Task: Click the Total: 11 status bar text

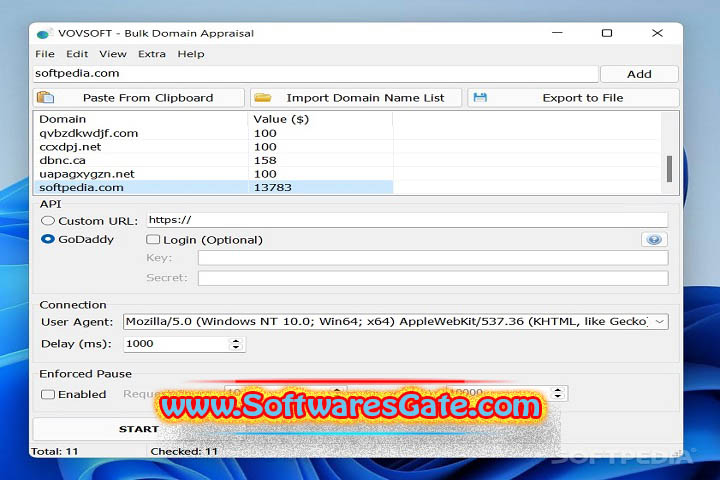Action: 54,452
